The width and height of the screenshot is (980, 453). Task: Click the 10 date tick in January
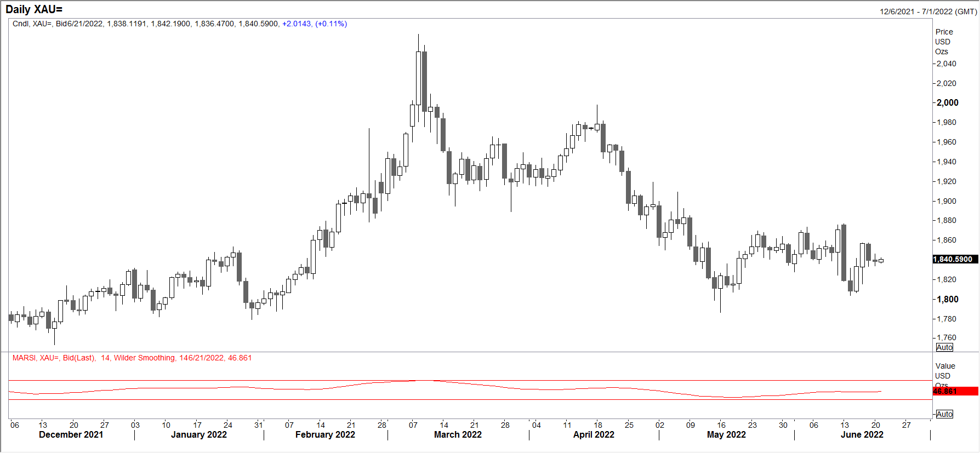tap(166, 425)
